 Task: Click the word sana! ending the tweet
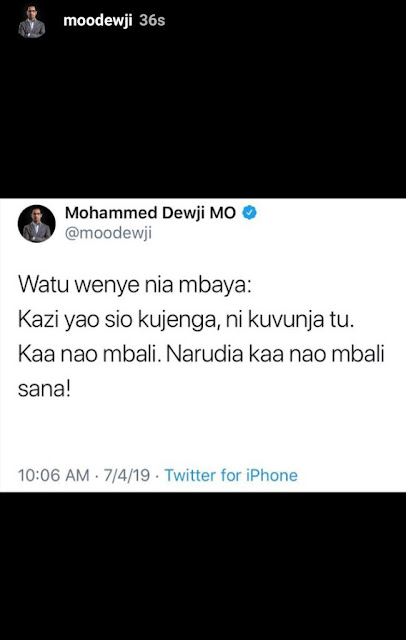[x=44, y=389]
